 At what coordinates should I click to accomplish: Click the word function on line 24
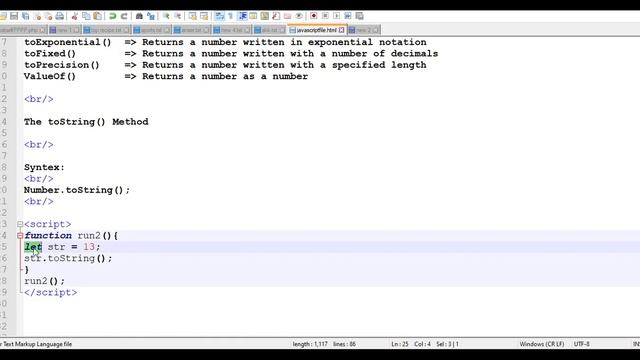(x=48, y=236)
